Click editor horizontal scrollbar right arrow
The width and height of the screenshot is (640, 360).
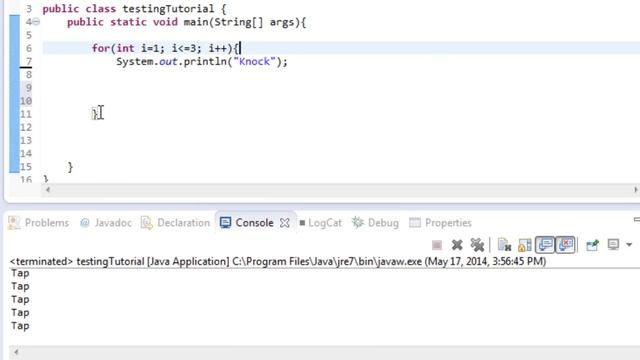click(x=636, y=190)
